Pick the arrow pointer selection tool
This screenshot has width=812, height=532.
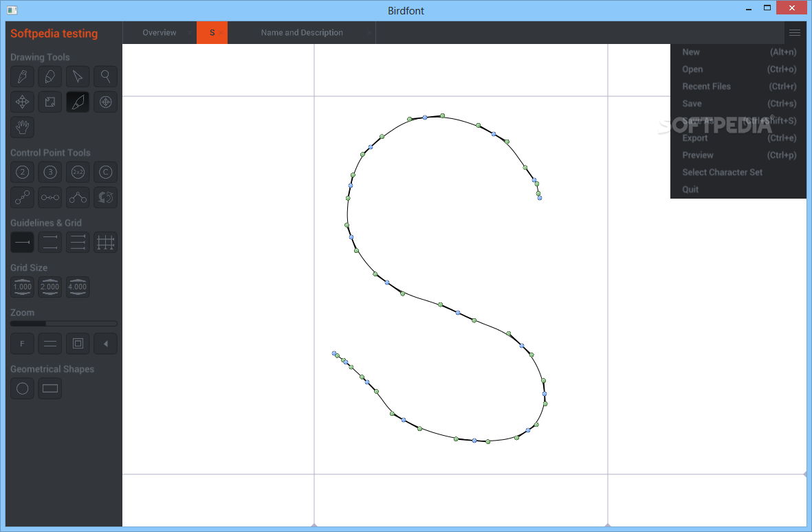[78, 76]
